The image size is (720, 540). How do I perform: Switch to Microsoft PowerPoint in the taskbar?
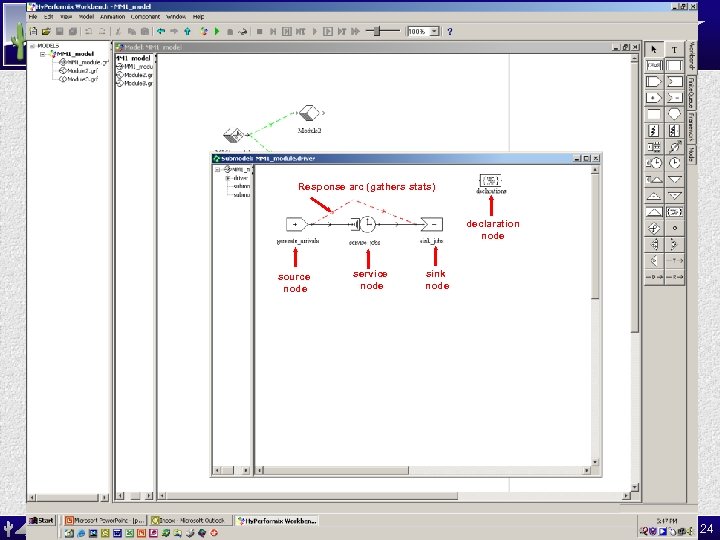(105, 521)
